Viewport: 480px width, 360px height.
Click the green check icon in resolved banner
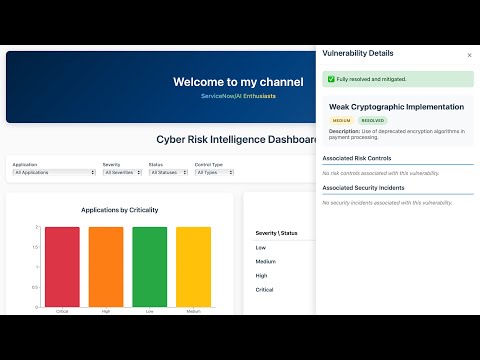tap(331, 79)
